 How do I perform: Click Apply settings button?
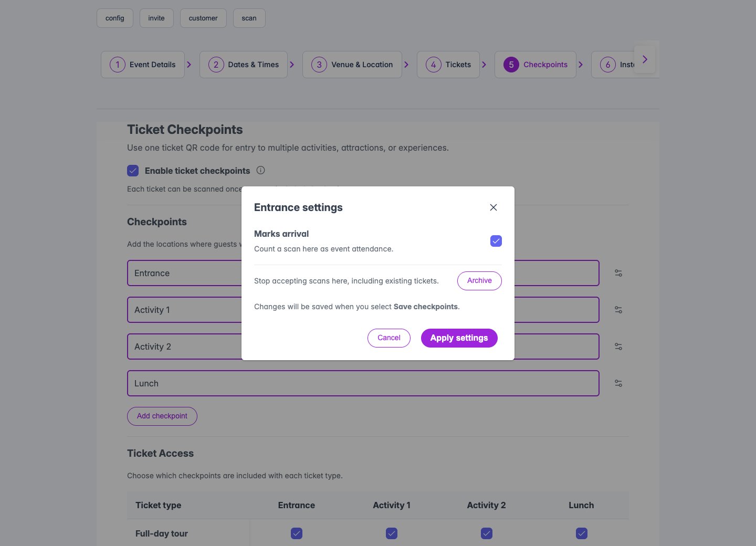click(459, 338)
